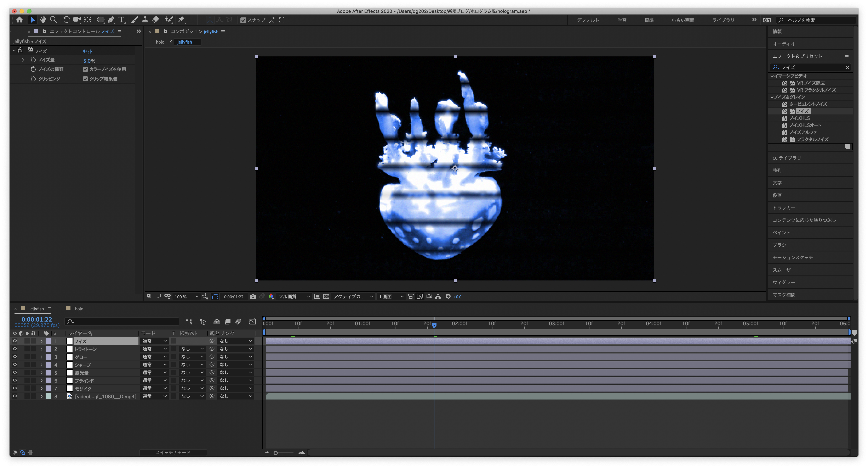The height and width of the screenshot is (468, 868).
Task: Open the graph editor icon in timeline
Action: coord(252,322)
